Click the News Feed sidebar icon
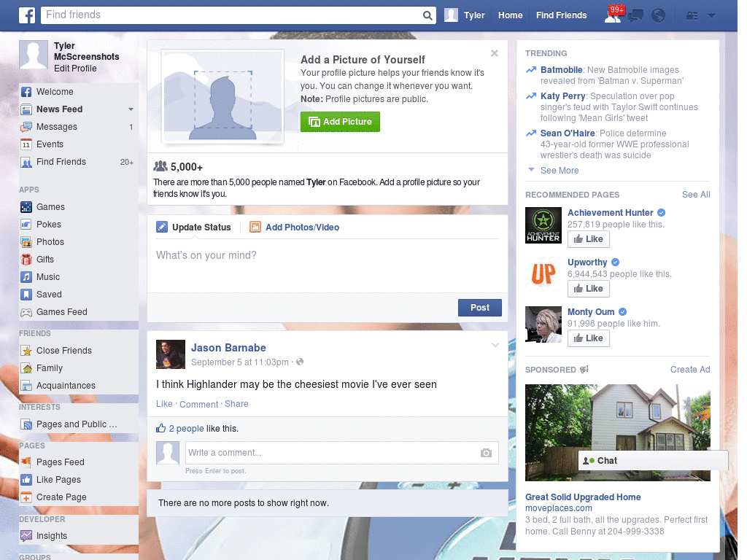 tap(26, 109)
